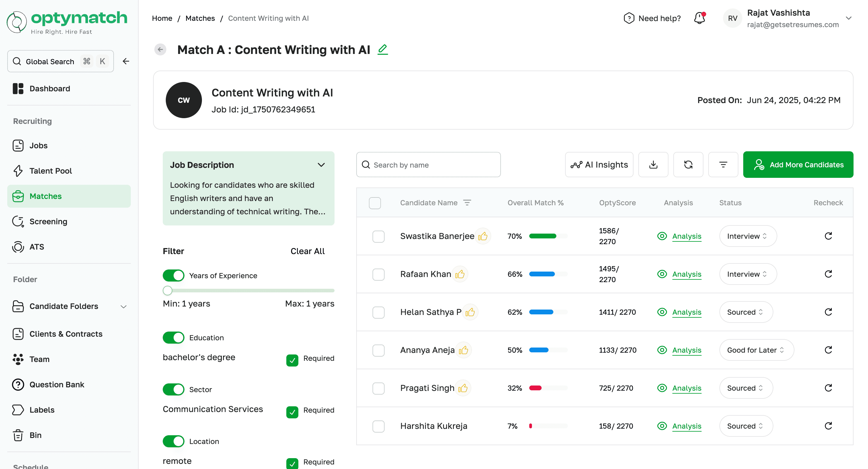Click the download icon button
The height and width of the screenshot is (469, 868).
click(x=653, y=164)
